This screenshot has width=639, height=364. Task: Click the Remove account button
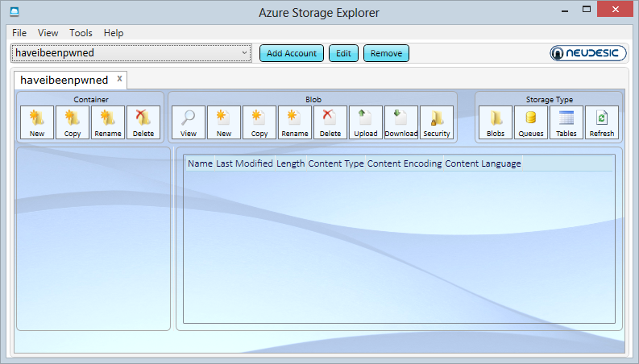386,53
